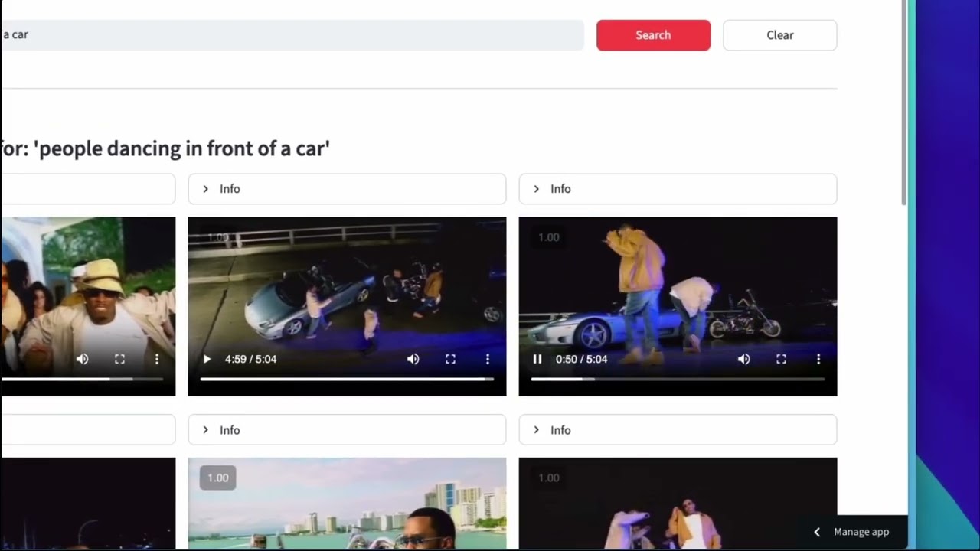
Task: Click the page vertical scrollbar
Action: pos(904,103)
